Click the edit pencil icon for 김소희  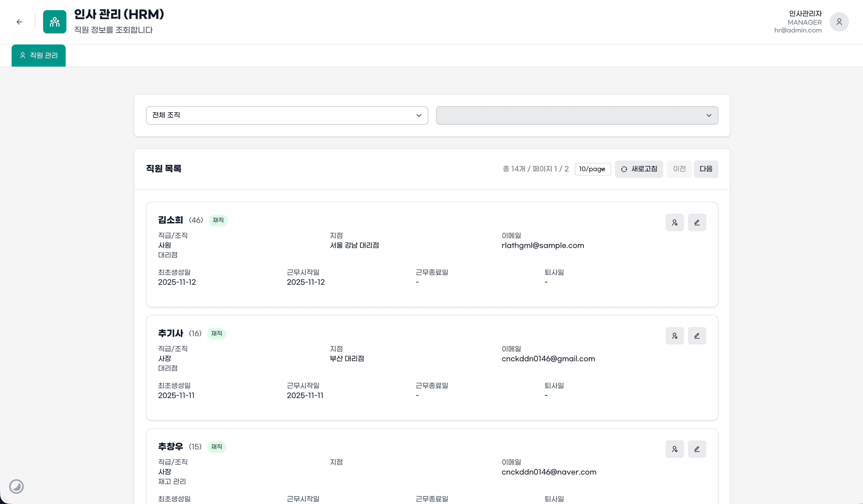(x=697, y=222)
